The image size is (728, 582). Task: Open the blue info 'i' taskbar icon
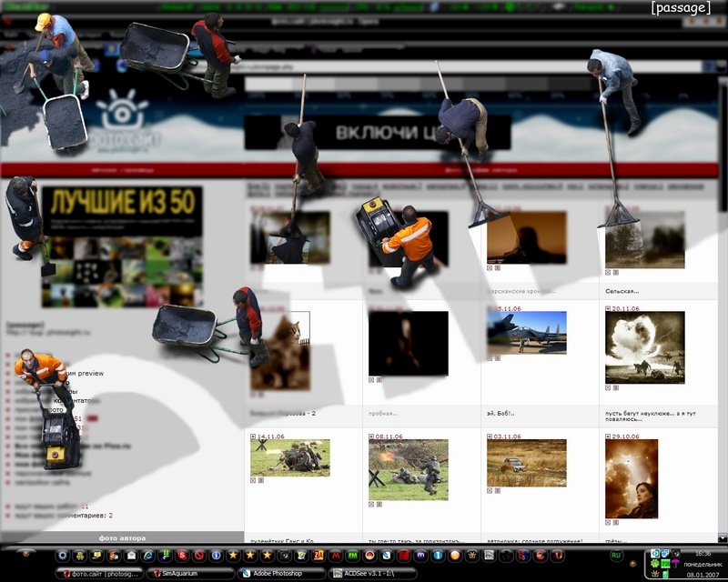(216, 555)
